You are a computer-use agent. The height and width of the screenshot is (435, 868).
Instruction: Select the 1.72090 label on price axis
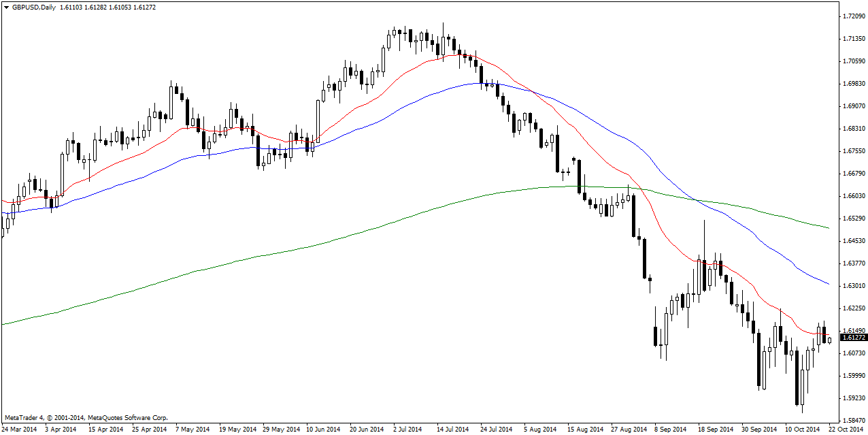coord(853,16)
